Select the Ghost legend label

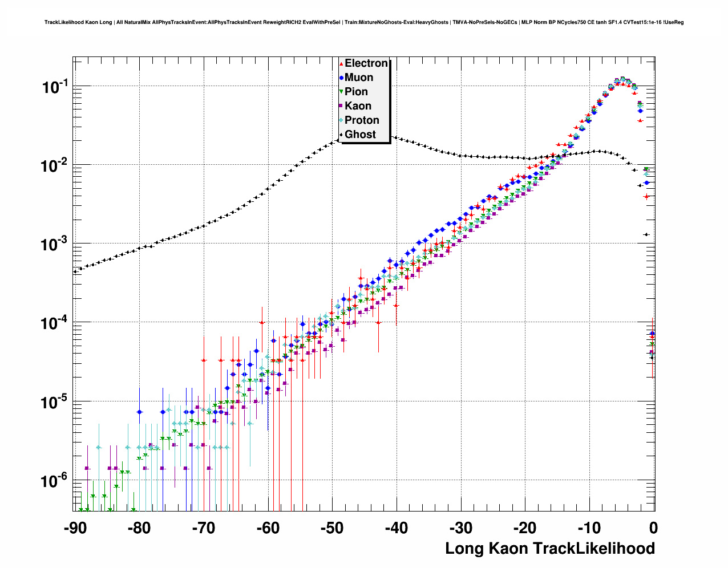click(360, 135)
